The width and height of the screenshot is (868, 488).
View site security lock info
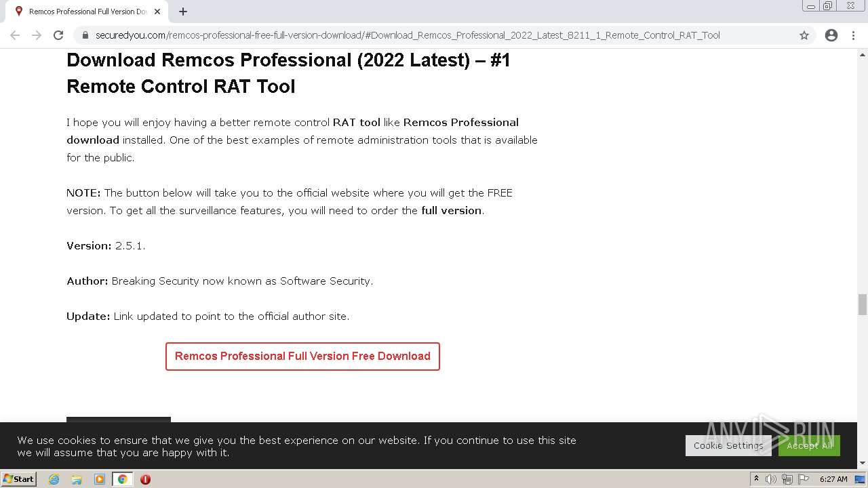(85, 35)
